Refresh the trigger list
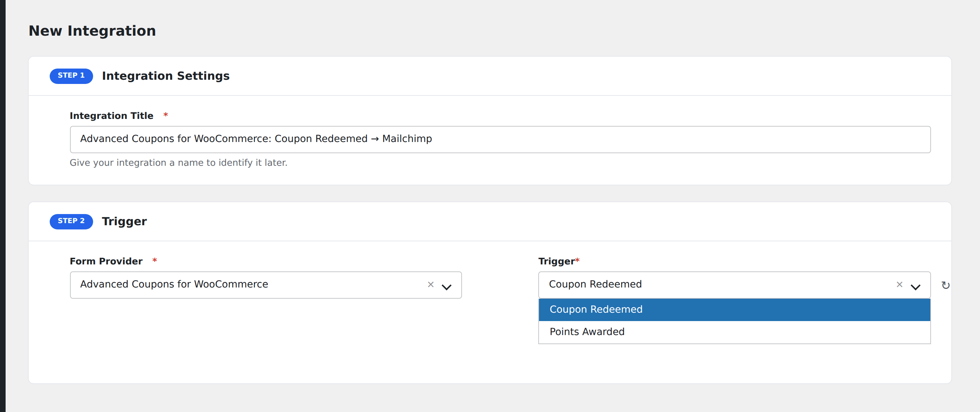 (945, 285)
